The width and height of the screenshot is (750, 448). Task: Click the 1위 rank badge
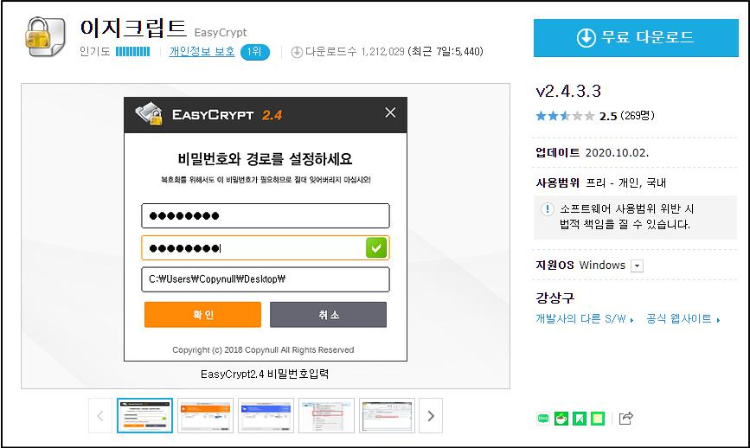[x=255, y=52]
